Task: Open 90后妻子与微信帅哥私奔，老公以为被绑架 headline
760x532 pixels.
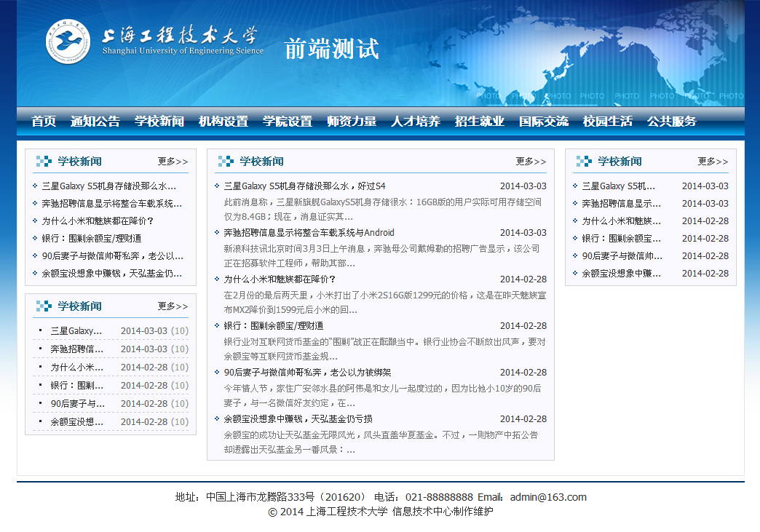Action: click(307, 373)
